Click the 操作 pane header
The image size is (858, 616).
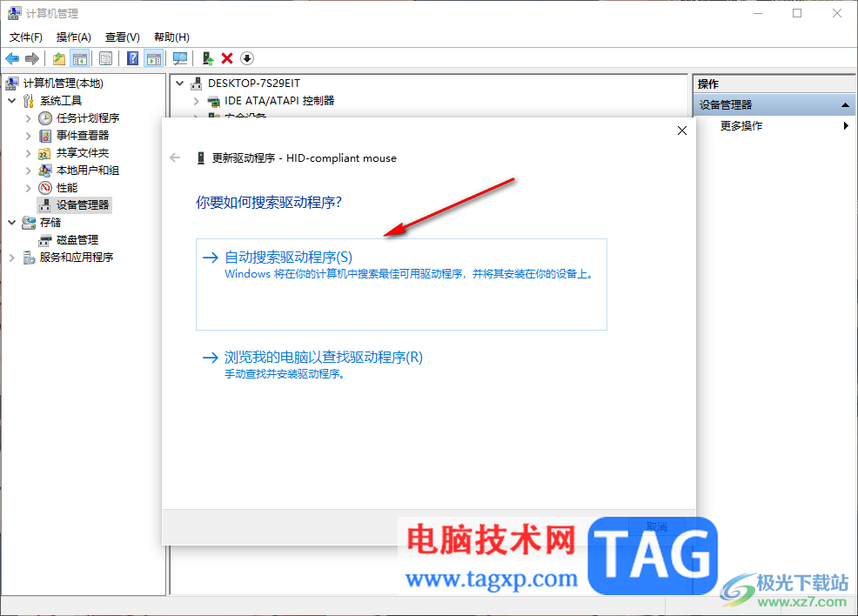click(x=774, y=84)
